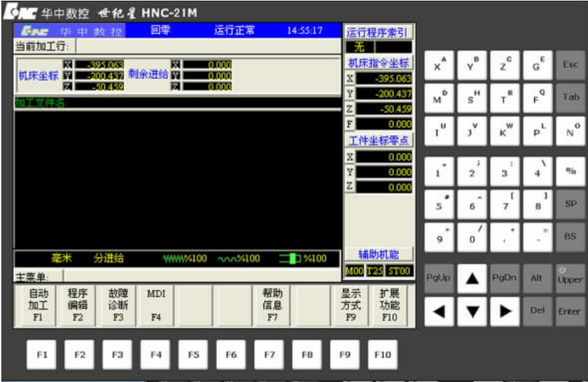This screenshot has width=588, height=382.
Task: Click the Z / C letter key
Action: pos(505,65)
